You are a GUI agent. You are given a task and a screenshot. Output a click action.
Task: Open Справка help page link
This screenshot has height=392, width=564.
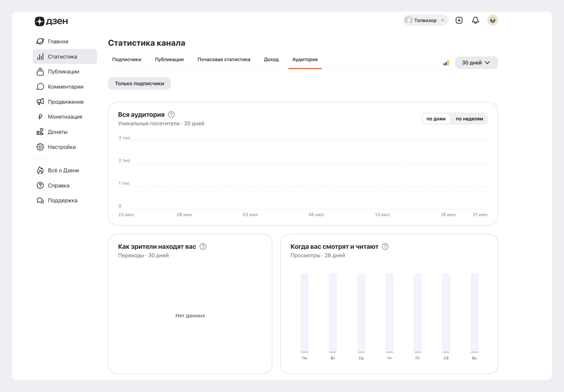tap(58, 185)
